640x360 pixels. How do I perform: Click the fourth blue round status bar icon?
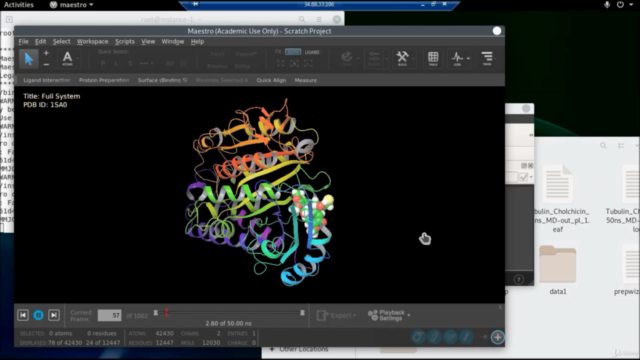466,337
